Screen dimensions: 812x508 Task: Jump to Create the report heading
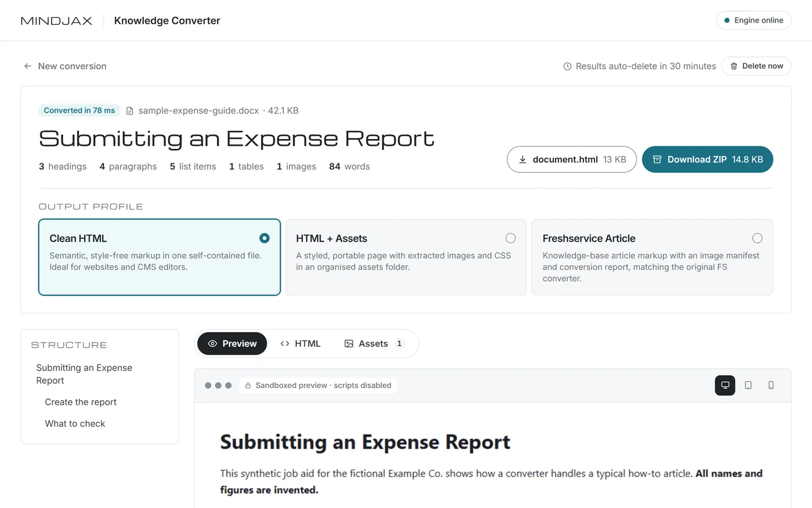81,402
